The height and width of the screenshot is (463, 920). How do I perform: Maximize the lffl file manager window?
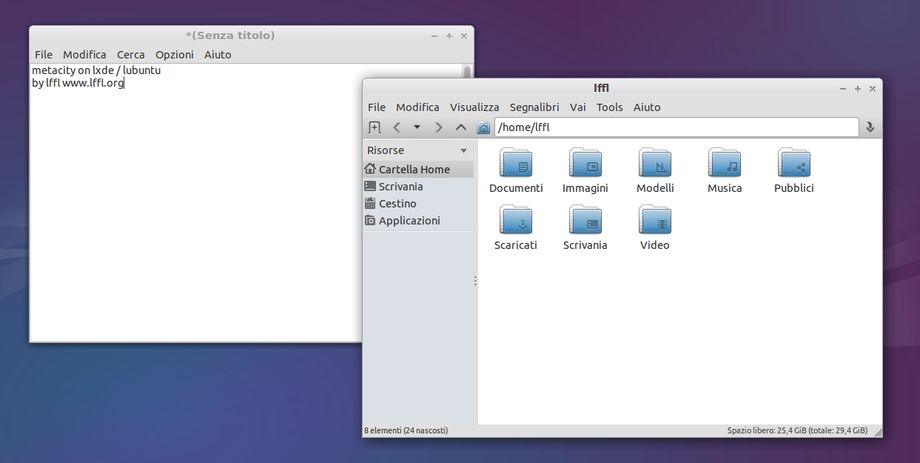[x=858, y=89]
